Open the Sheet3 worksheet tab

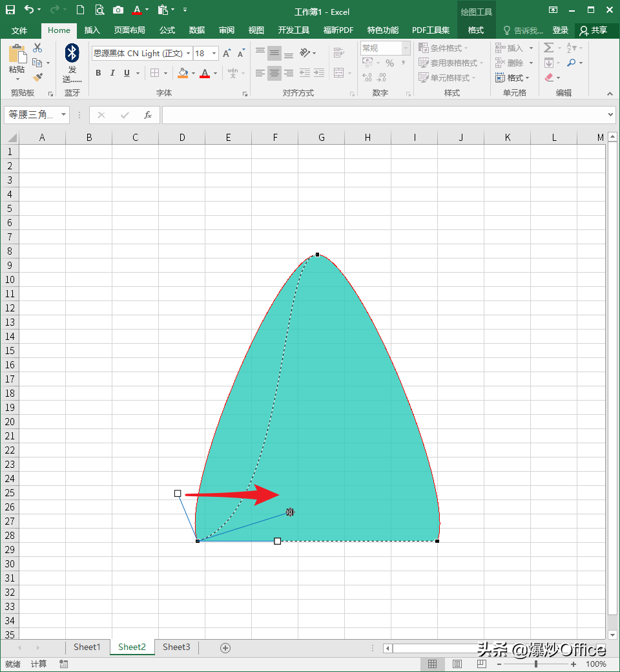[176, 647]
